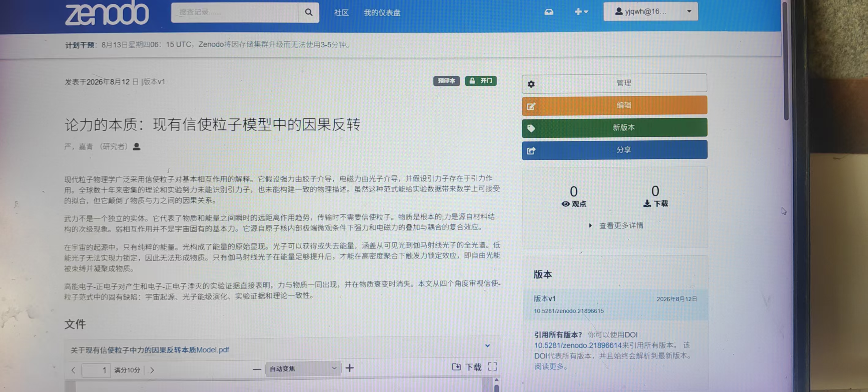The image size is (868, 392).
Task: Expand 查看更多详情 statistics details
Action: pos(616,225)
